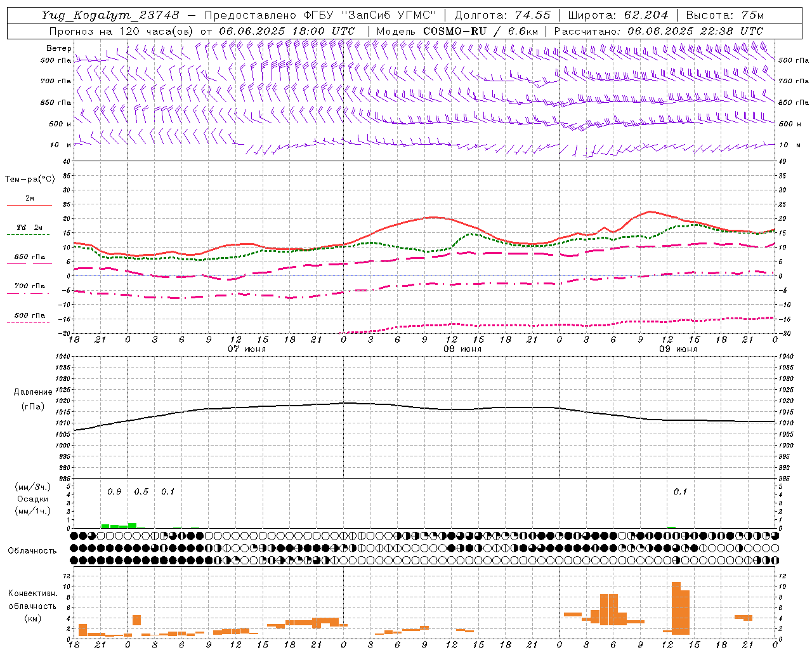Image resolution: width=812 pixels, height=650 pixels.
Task: Click the solid line sample under the 2м legend
Action: [29, 206]
